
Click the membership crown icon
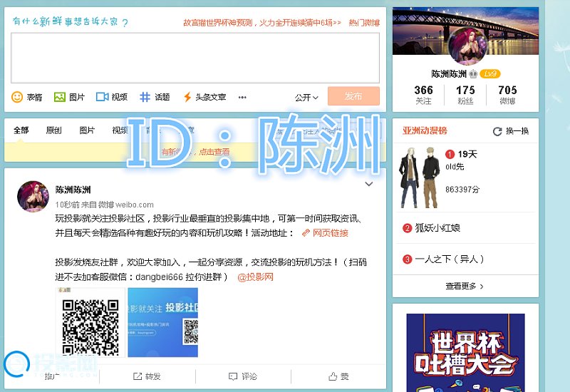[x=473, y=74]
